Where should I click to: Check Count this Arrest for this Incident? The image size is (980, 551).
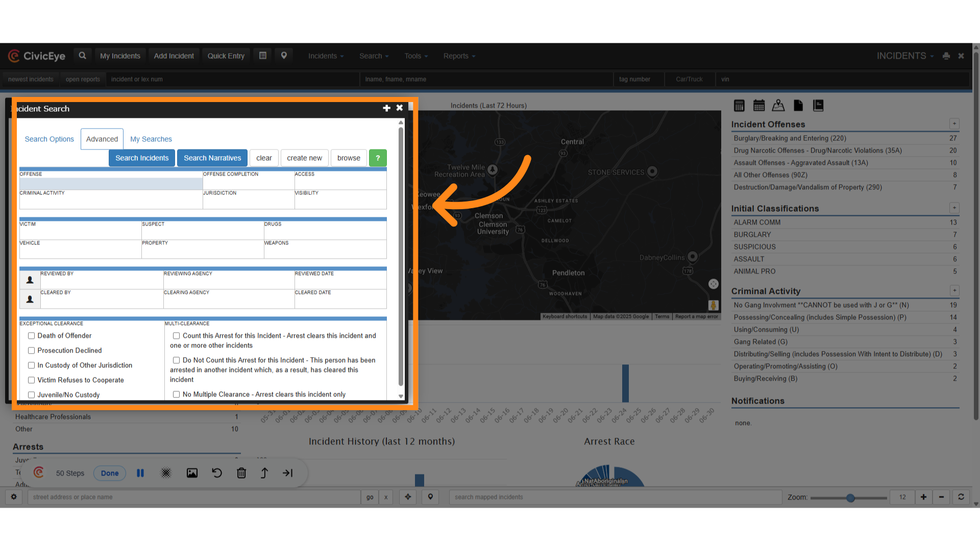[x=176, y=336]
